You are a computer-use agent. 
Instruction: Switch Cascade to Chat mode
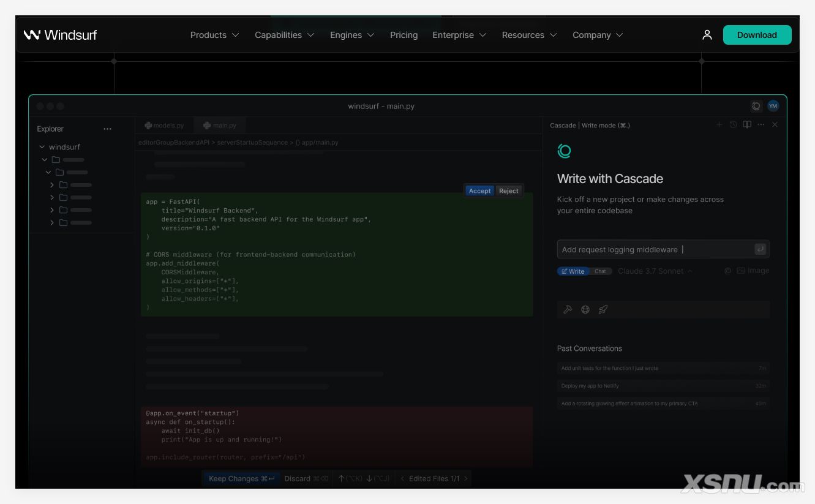[x=600, y=271]
